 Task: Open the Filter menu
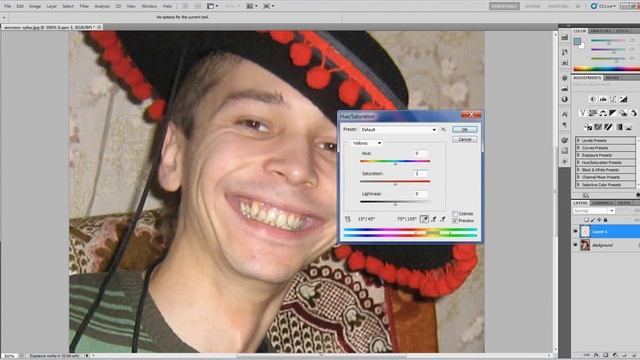tap(84, 6)
